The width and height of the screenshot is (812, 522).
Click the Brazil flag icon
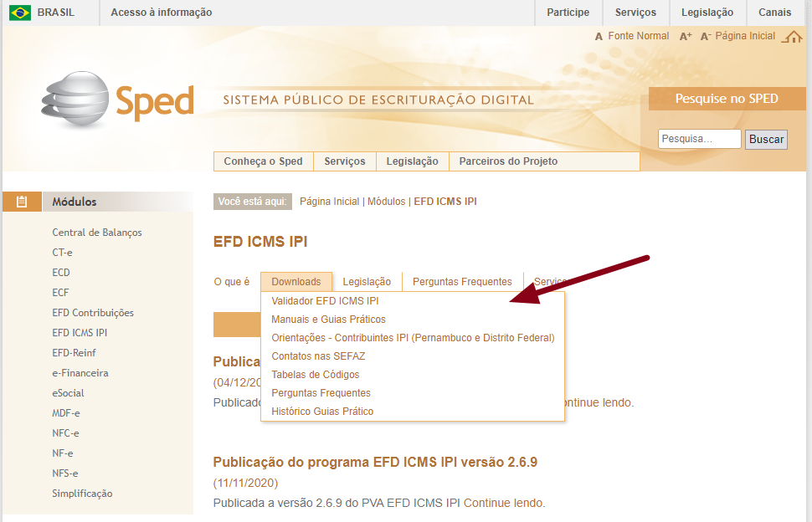20,13
